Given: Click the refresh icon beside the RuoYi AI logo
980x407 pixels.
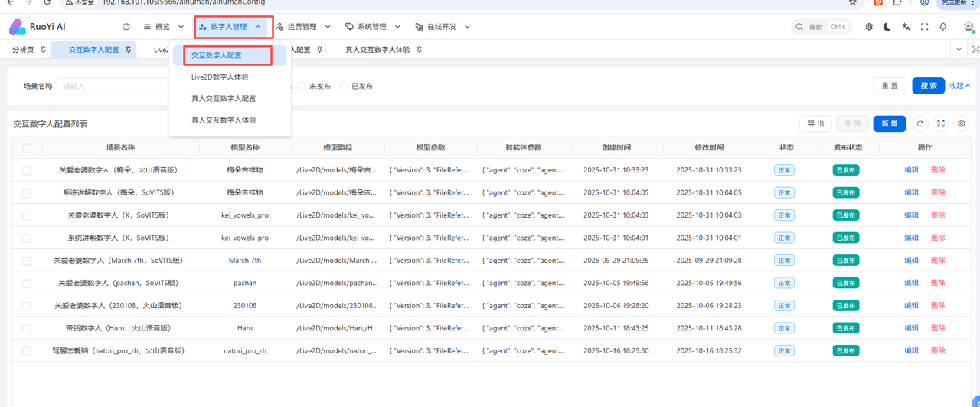Looking at the screenshot, I should (126, 27).
